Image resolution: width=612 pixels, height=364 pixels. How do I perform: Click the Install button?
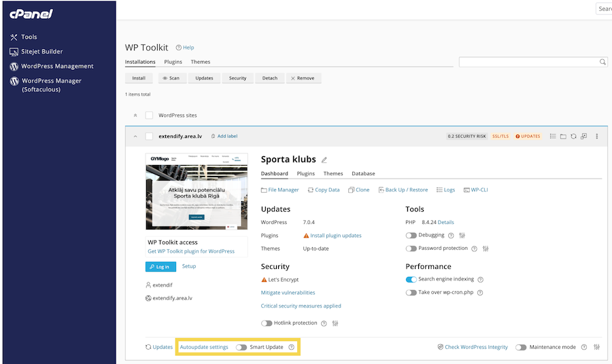139,78
